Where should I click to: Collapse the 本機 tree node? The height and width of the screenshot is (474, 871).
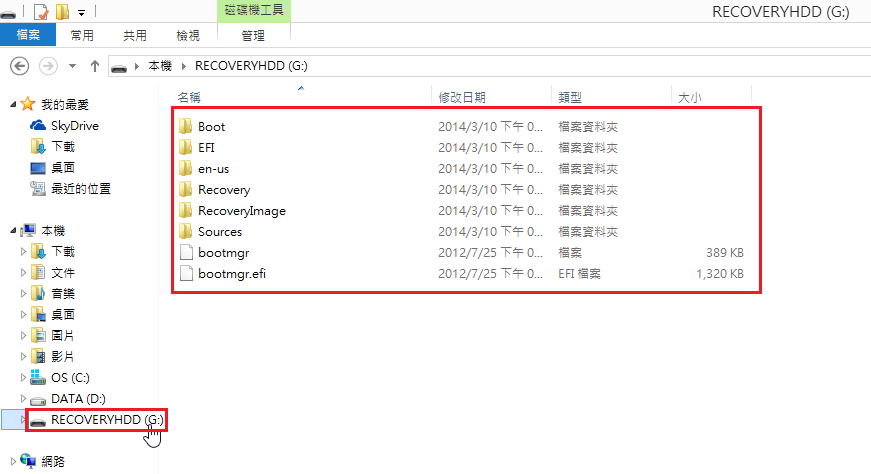click(x=11, y=231)
